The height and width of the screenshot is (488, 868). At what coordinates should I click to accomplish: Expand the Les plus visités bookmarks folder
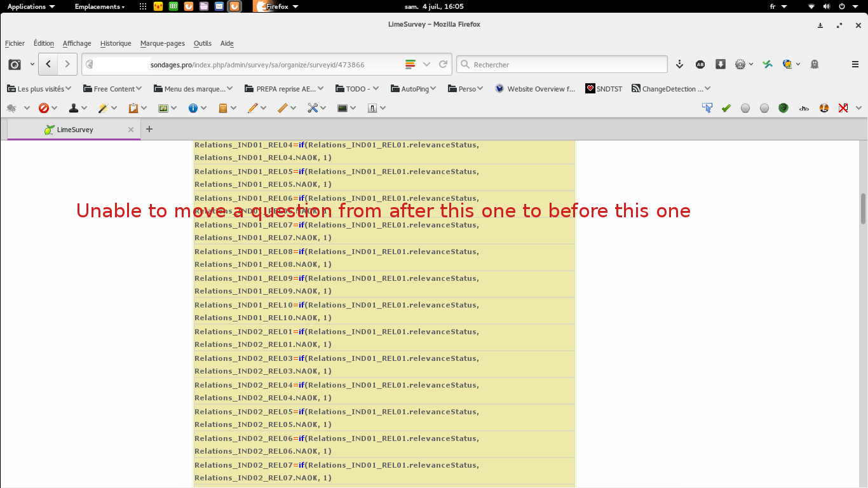point(39,89)
